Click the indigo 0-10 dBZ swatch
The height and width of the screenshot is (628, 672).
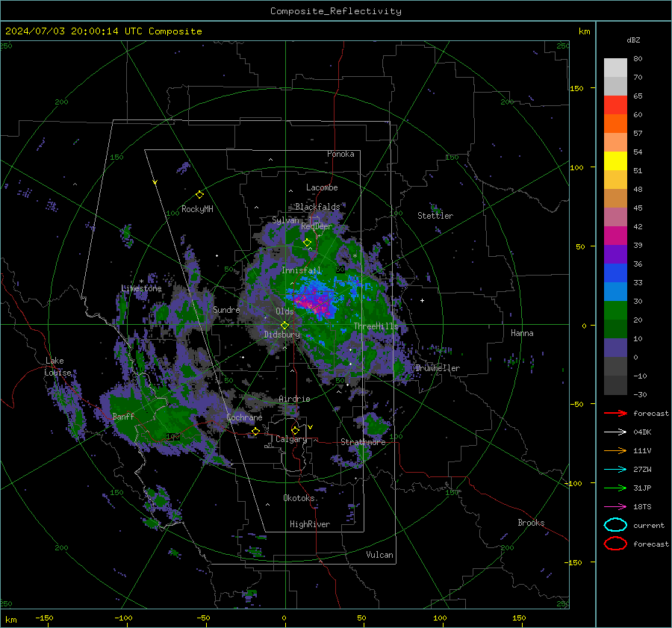(x=615, y=348)
